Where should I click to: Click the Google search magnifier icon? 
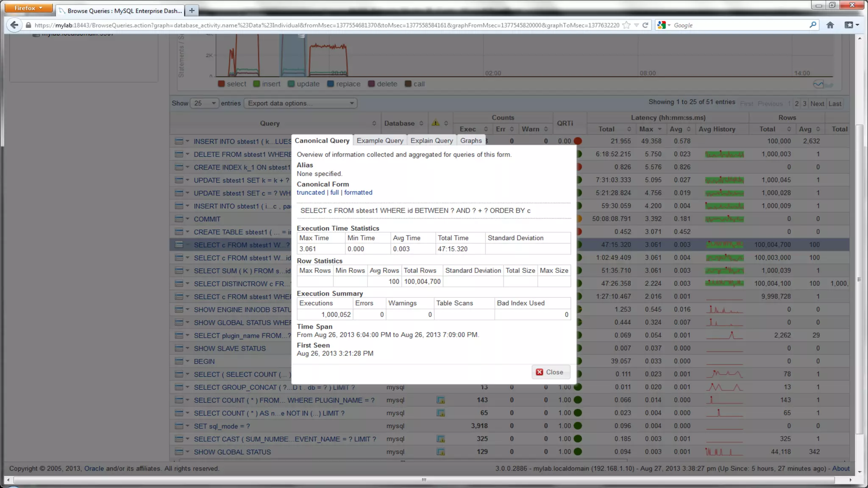tap(812, 25)
